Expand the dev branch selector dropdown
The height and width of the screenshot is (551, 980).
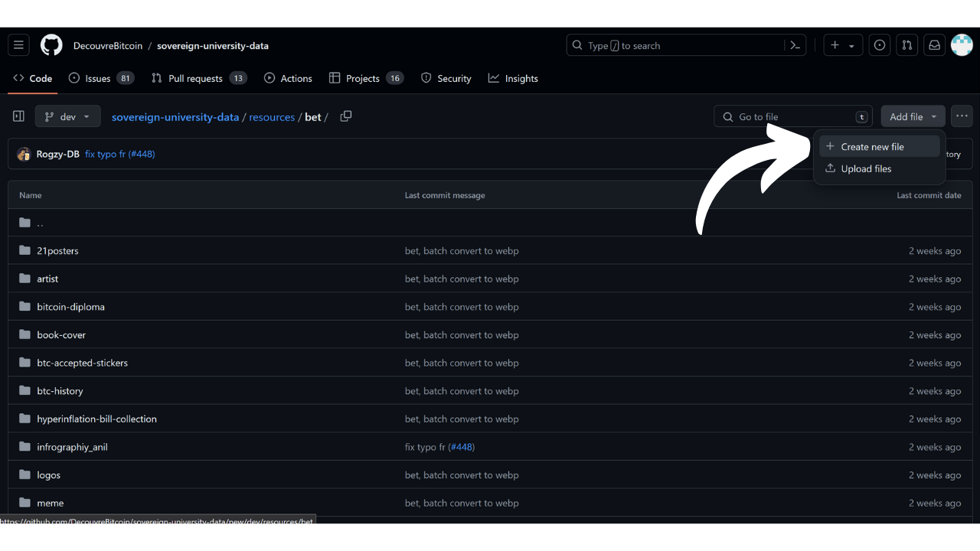click(x=68, y=116)
